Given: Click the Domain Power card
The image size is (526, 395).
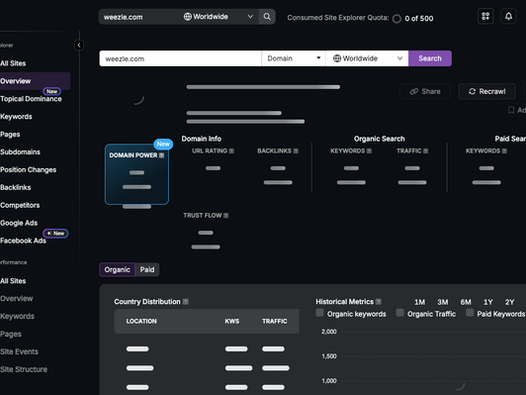Looking at the screenshot, I should pyautogui.click(x=137, y=175).
